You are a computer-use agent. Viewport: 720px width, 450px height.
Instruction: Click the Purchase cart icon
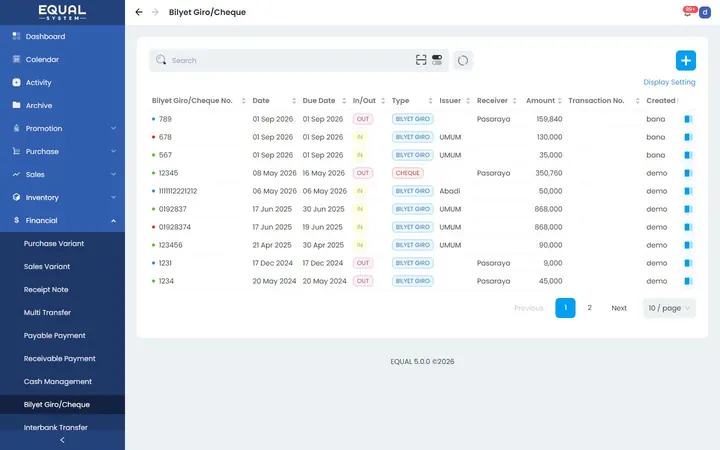17,151
